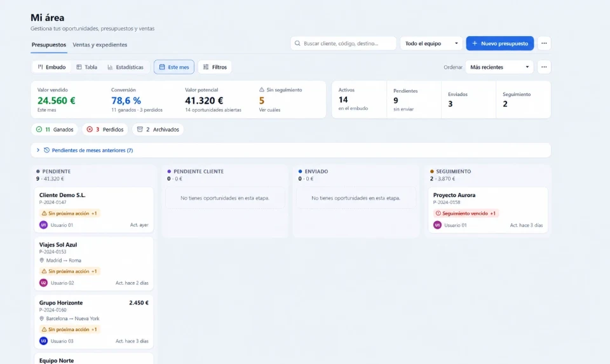The image size is (610, 364).
Task: Click the Tabla grid icon
Action: (x=79, y=67)
